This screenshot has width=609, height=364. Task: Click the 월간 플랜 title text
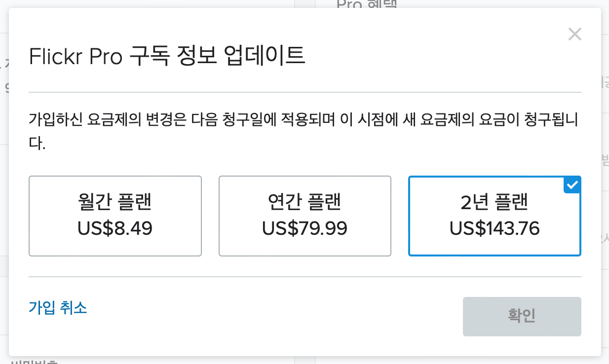[115, 202]
